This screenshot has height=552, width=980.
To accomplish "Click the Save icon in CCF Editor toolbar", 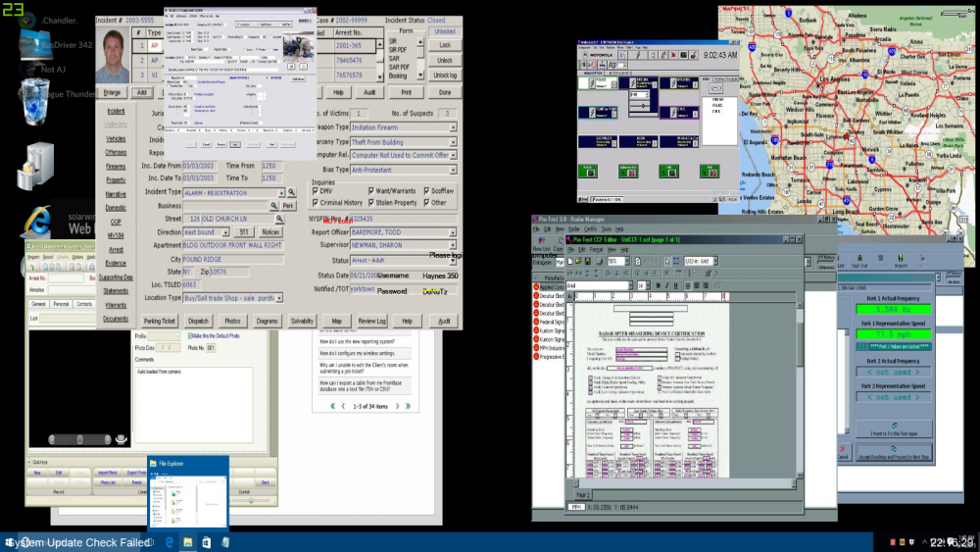I will click(x=587, y=262).
